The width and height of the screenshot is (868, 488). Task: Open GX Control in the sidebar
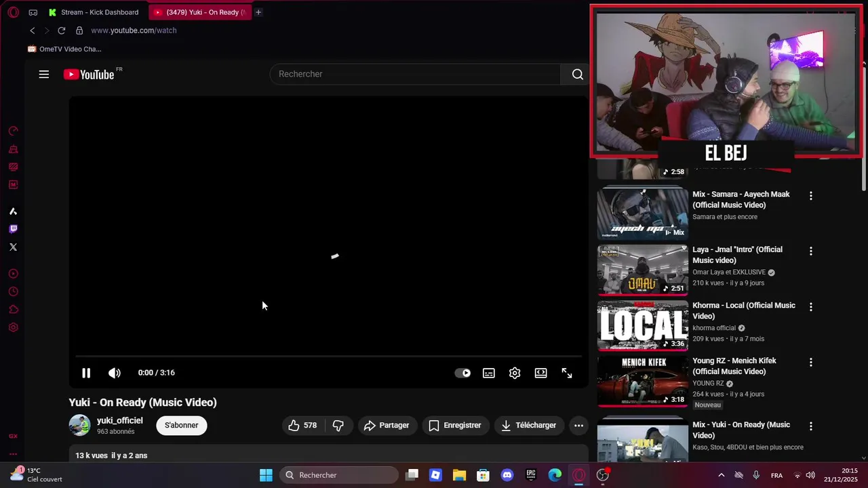pyautogui.click(x=13, y=131)
